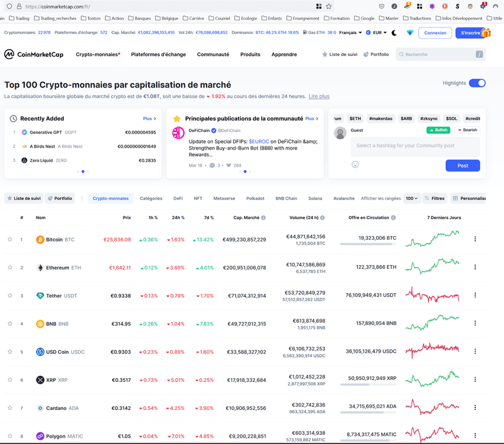Viewport: 504px width, 444px height.
Task: Click the DeFiChain avatar icon
Action: pos(178,133)
